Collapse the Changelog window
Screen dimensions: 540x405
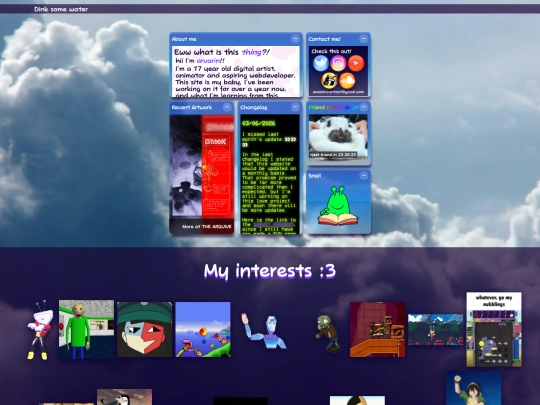coord(295,107)
